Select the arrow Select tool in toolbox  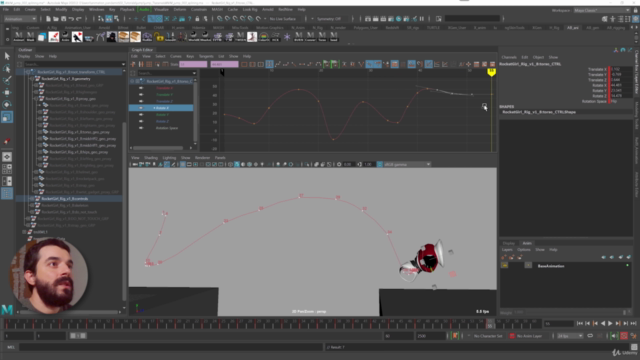click(7, 56)
